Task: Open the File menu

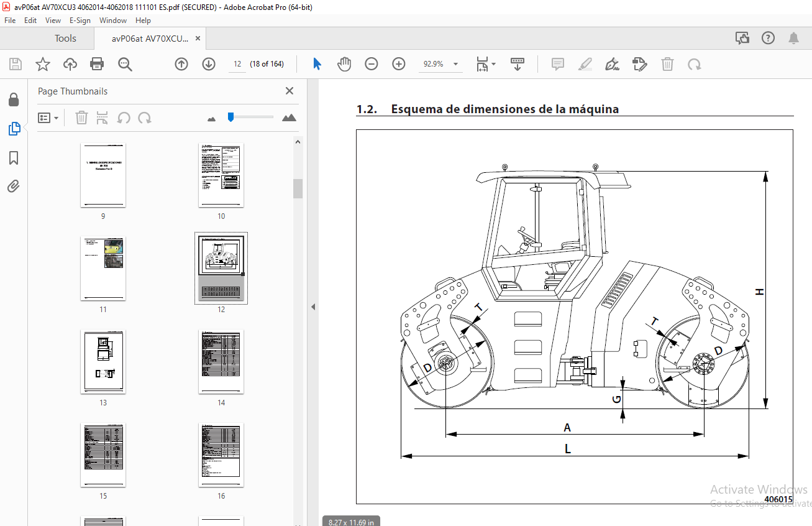Action: tap(11, 21)
